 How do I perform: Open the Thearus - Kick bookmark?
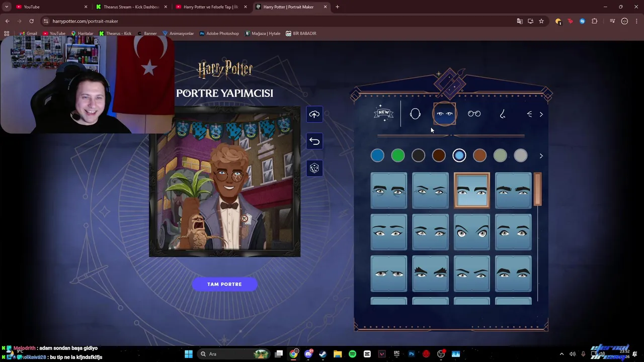tap(115, 34)
